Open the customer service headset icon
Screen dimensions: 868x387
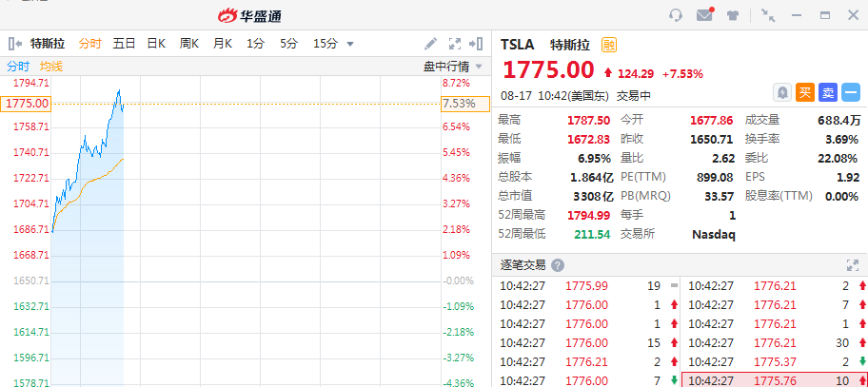point(677,15)
